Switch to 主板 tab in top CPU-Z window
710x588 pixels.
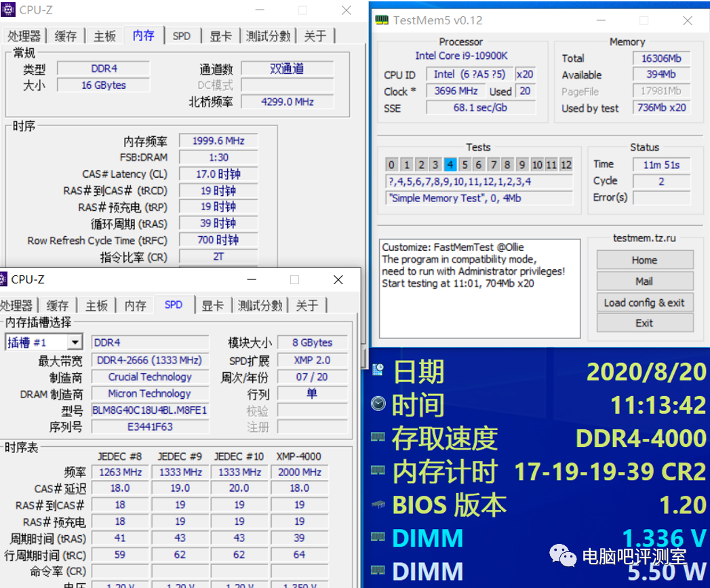(104, 36)
